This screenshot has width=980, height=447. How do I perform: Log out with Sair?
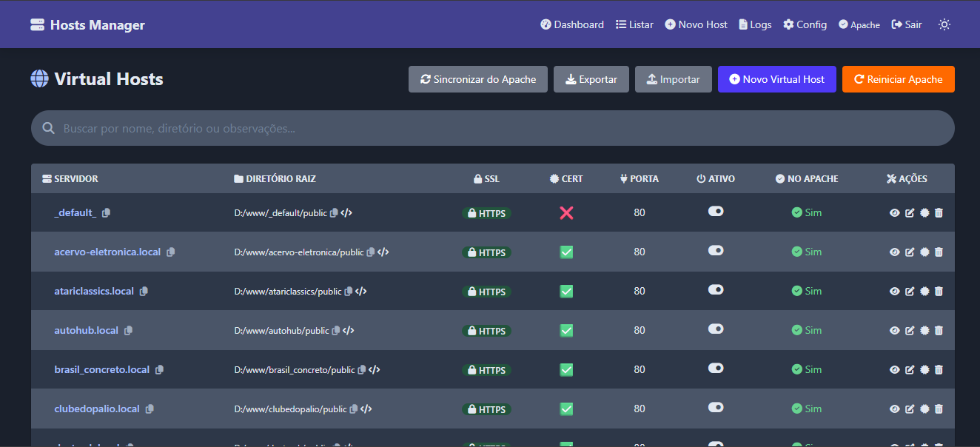tap(907, 24)
